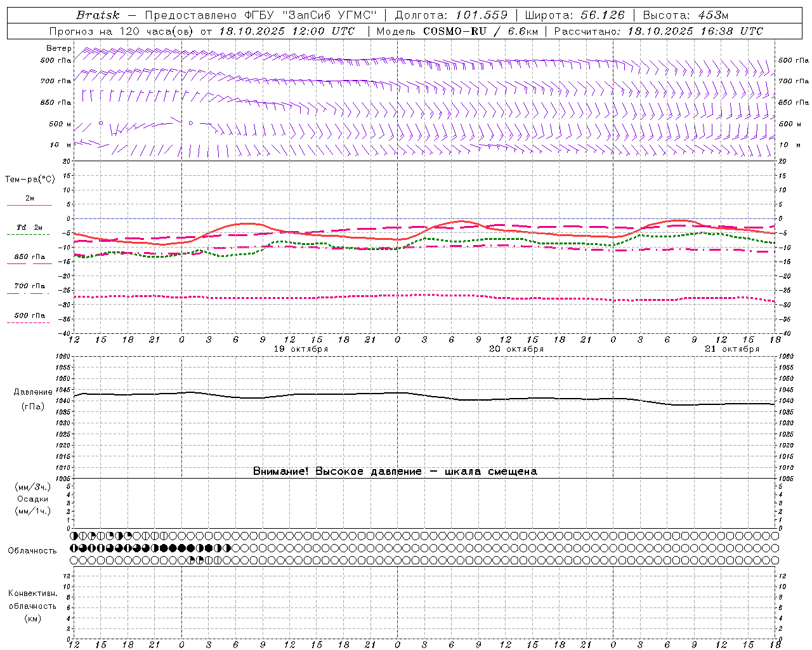The image size is (812, 650).
Task: Select the "Облачность" cloudiness label
Action: tap(32, 551)
